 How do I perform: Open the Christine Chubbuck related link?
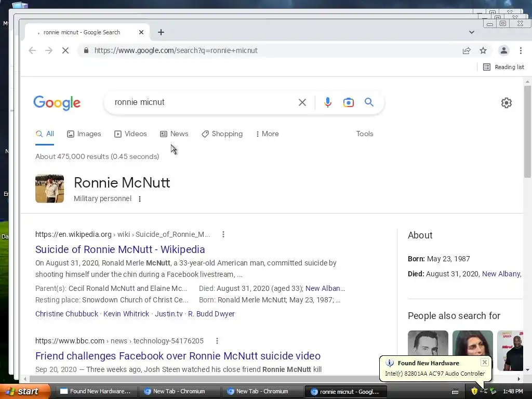click(x=67, y=314)
